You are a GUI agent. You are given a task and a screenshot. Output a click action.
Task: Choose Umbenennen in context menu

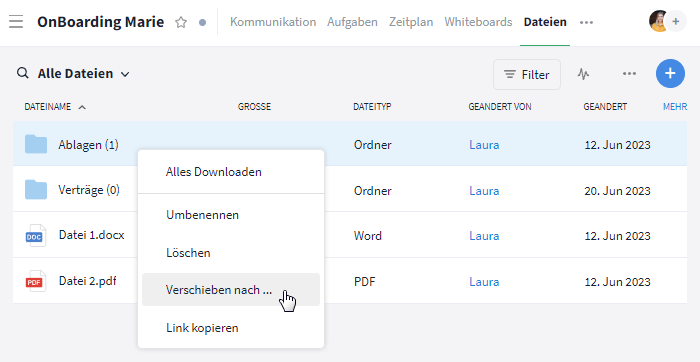pos(202,215)
